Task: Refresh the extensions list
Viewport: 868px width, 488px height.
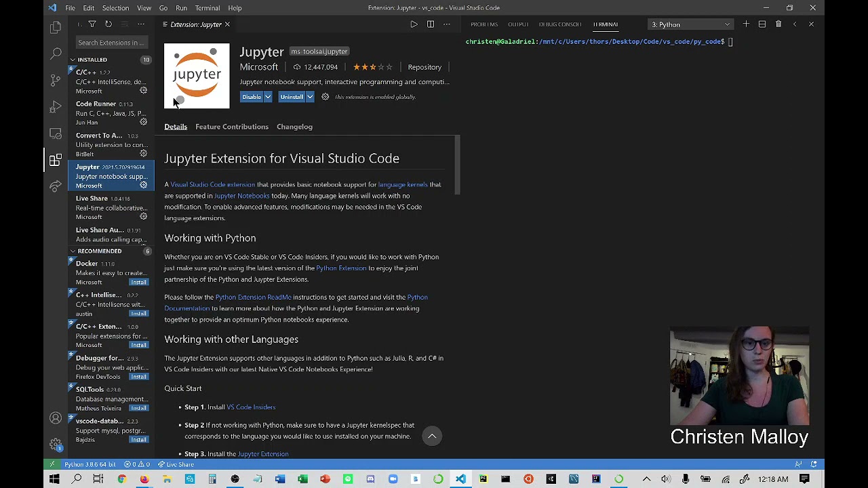Action: 108,24
